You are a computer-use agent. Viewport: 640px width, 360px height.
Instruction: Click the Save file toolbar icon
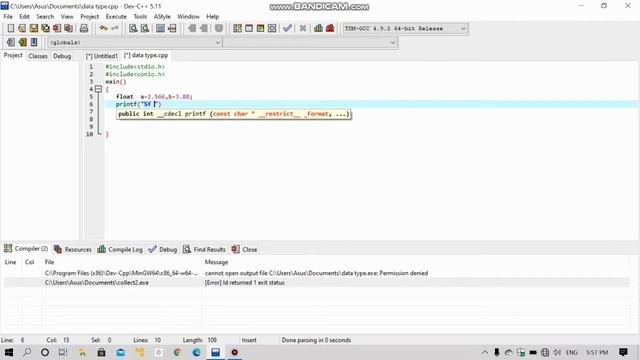tap(34, 28)
